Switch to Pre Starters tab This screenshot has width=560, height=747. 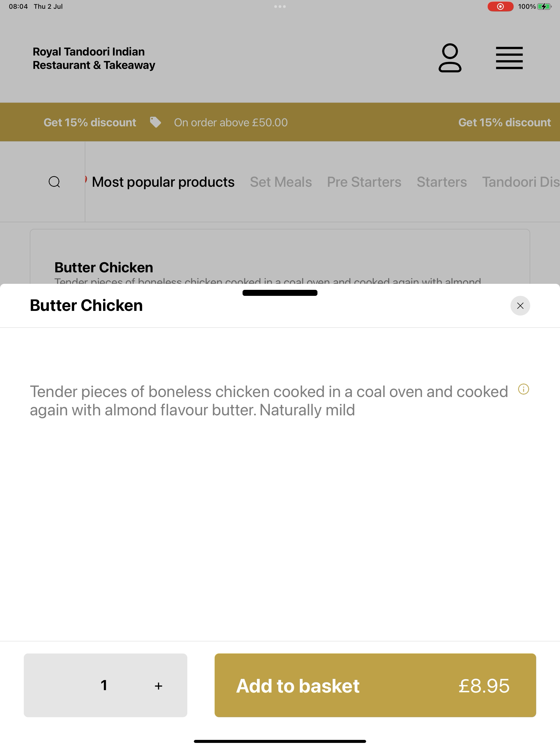[364, 182]
